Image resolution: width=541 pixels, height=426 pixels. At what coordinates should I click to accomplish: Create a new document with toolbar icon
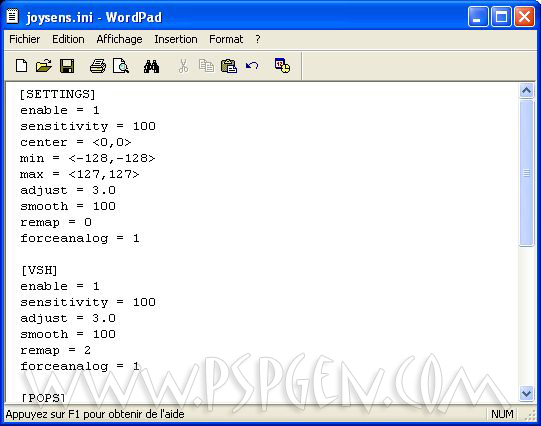pyautogui.click(x=21, y=66)
